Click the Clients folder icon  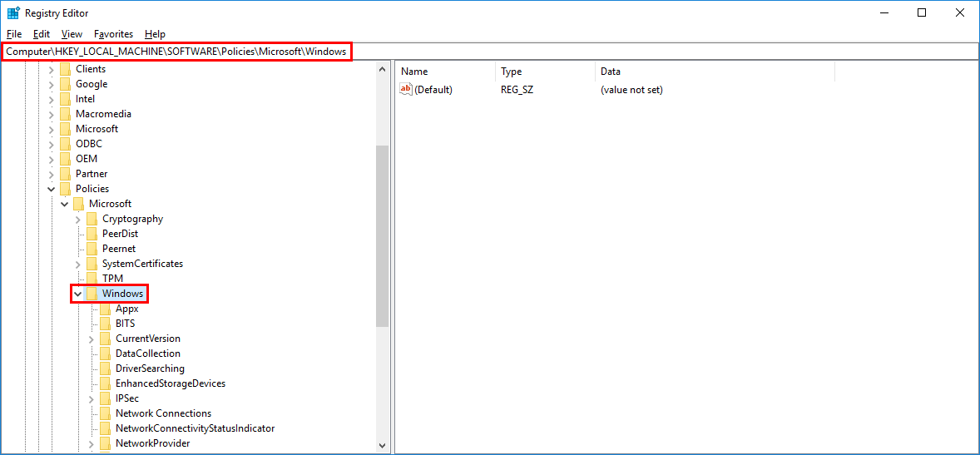coord(64,69)
